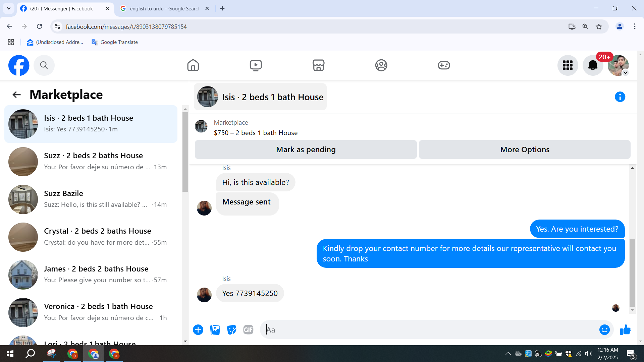Image resolution: width=644 pixels, height=362 pixels.
Task: Open the emoji picker in message box
Action: (x=604, y=330)
